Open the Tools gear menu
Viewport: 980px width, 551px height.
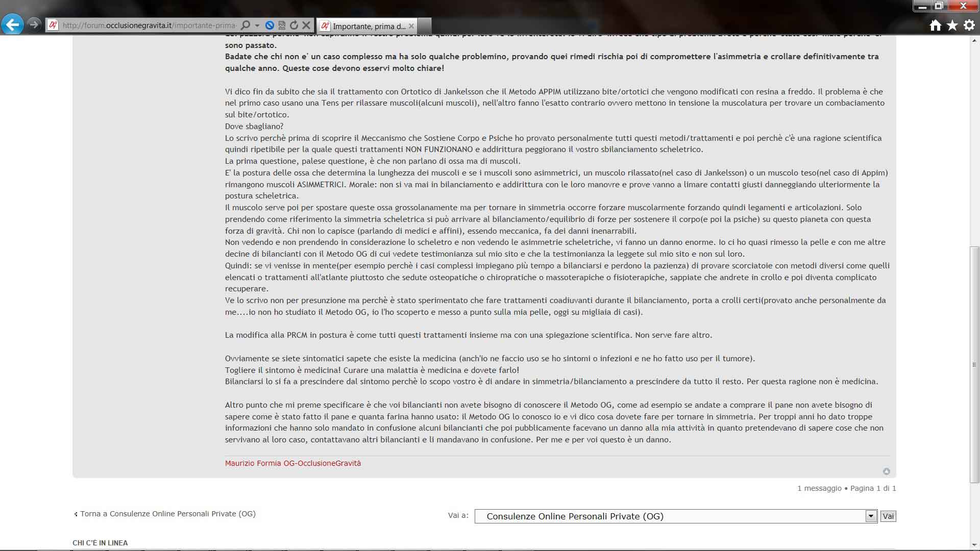(969, 26)
